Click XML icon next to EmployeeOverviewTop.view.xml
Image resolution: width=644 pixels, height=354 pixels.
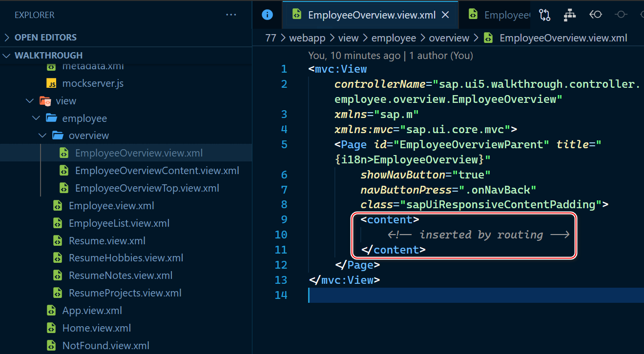tap(64, 188)
